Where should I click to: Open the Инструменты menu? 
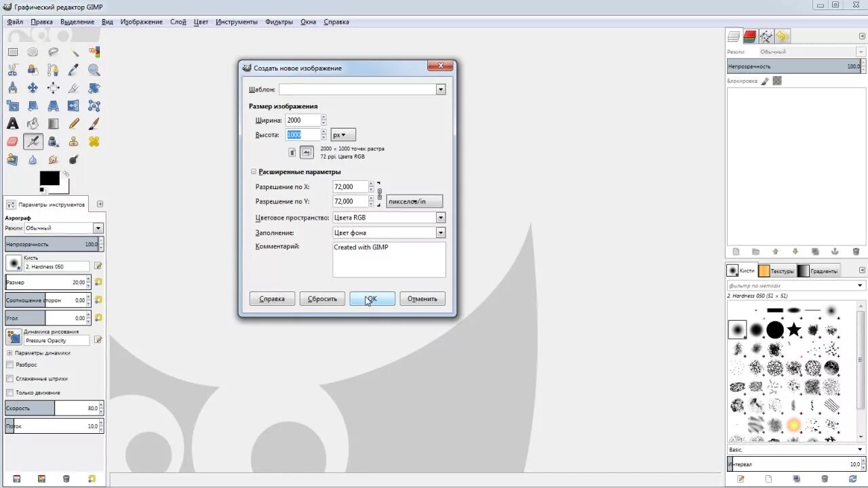pyautogui.click(x=237, y=22)
